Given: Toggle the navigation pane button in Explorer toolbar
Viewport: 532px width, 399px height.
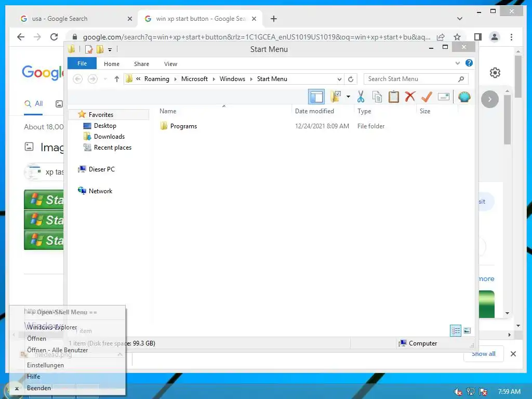Looking at the screenshot, I should tap(316, 97).
